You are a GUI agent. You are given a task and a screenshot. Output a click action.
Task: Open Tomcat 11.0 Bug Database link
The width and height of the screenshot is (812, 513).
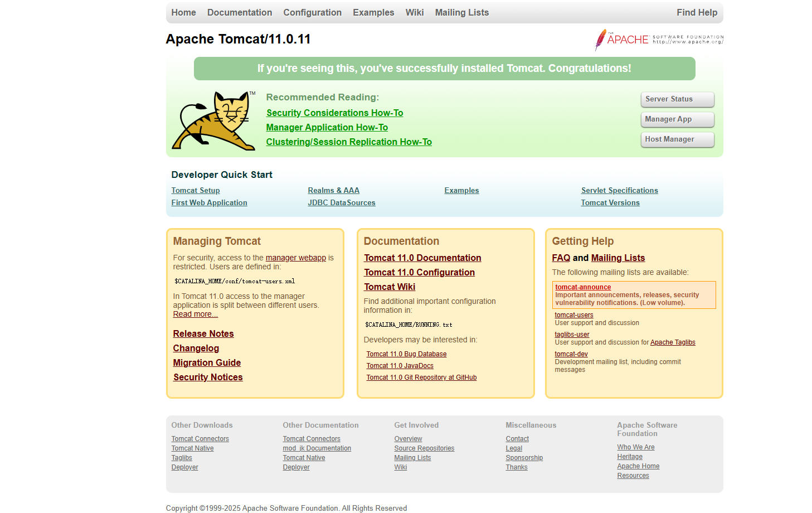[406, 354]
